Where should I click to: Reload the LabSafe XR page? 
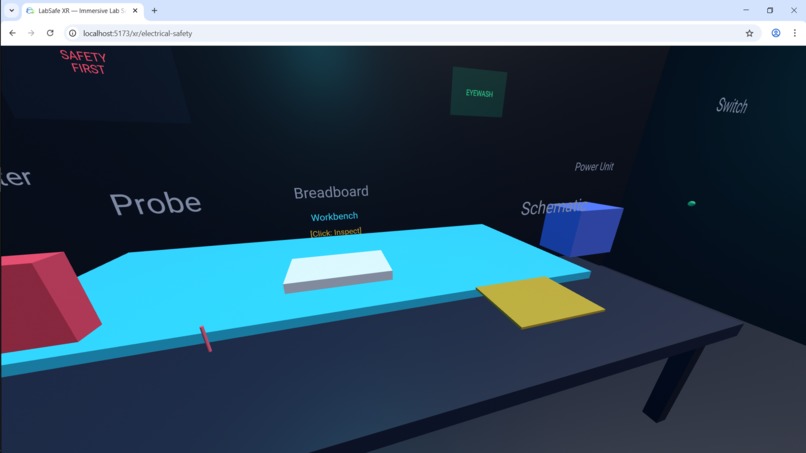tap(50, 33)
